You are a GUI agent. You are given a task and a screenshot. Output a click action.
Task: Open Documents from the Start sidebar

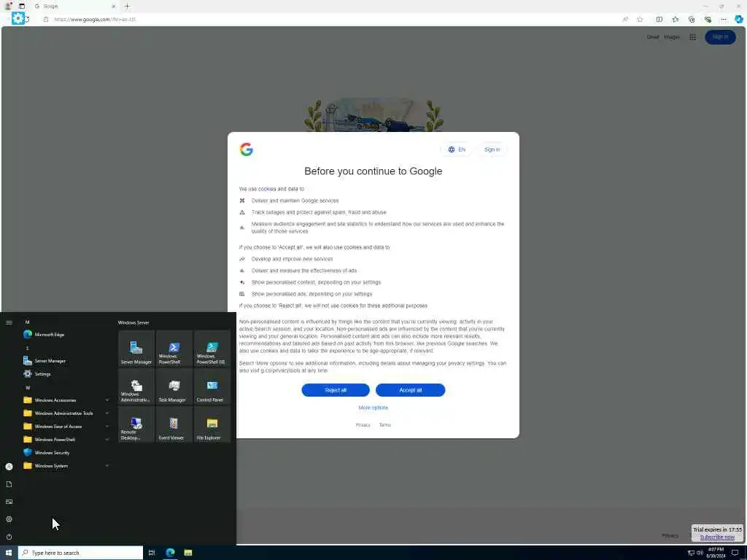(x=9, y=484)
